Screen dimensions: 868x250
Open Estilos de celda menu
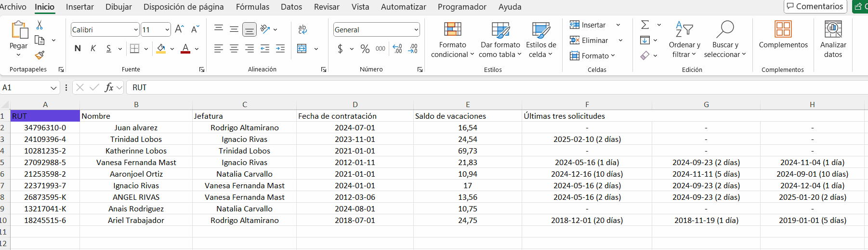click(x=541, y=39)
